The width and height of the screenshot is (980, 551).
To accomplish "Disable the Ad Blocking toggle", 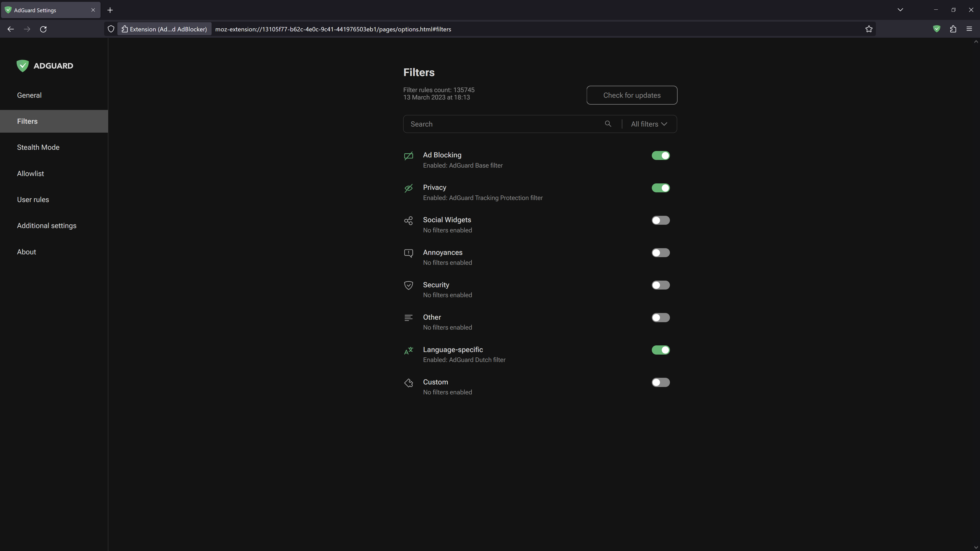I will pos(660,156).
